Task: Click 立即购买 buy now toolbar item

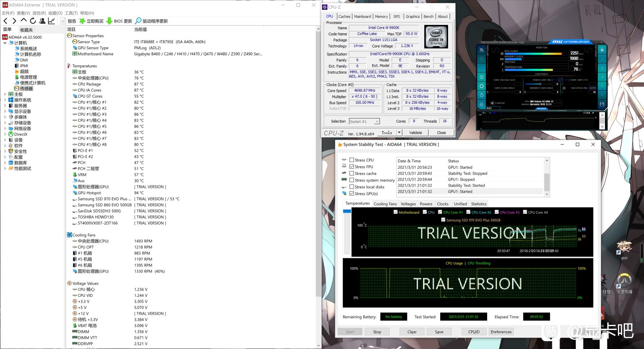Action: coord(91,21)
